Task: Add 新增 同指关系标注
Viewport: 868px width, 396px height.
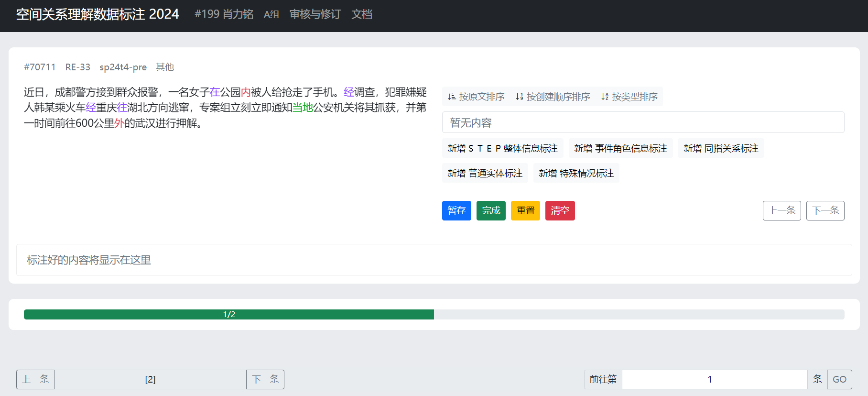Action: tap(721, 148)
